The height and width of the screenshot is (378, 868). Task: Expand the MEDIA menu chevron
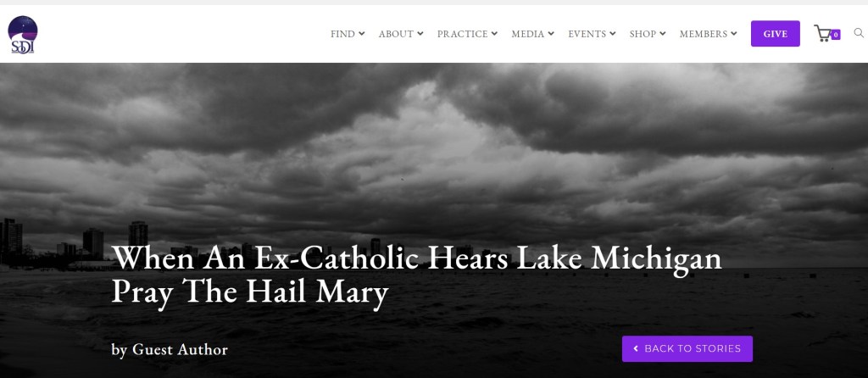[x=551, y=34]
